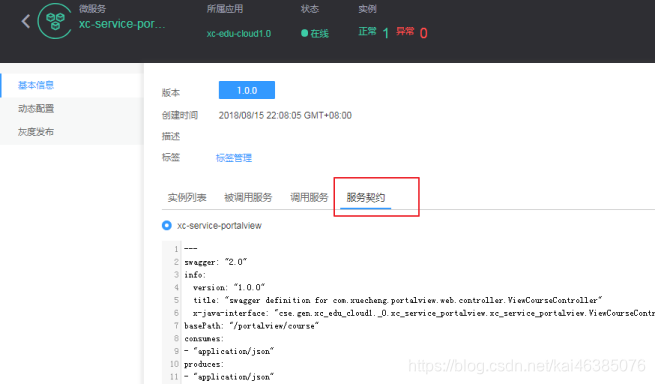Click the consumes: code line
655x384 pixels.
click(x=204, y=338)
